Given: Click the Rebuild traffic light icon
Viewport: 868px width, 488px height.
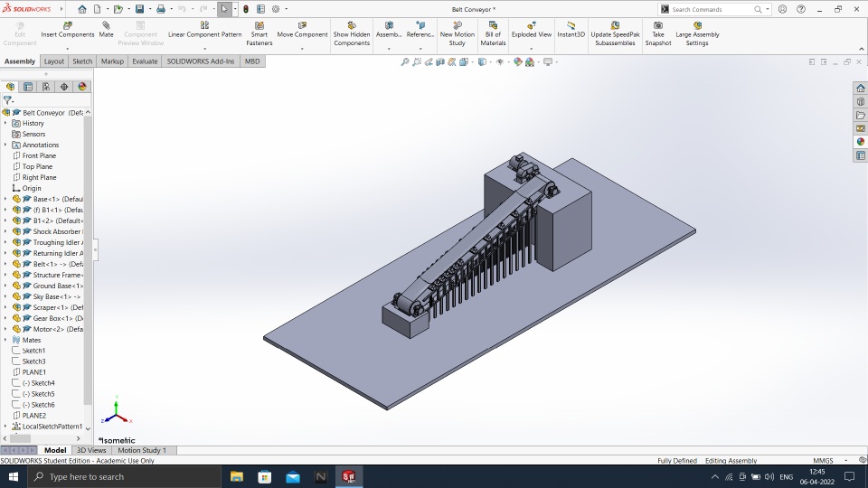Looking at the screenshot, I should tap(248, 9).
